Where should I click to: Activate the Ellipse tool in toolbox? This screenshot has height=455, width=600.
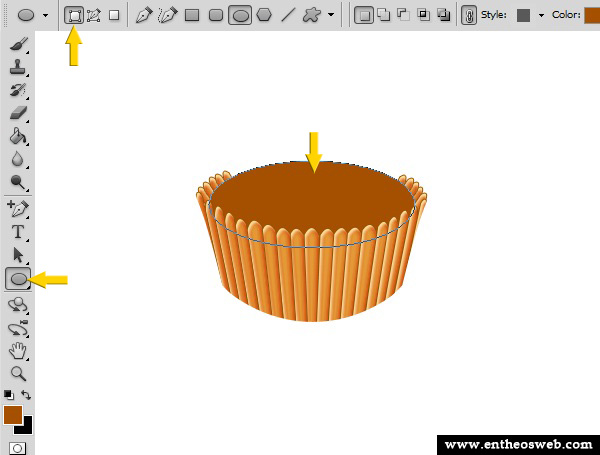tap(18, 280)
